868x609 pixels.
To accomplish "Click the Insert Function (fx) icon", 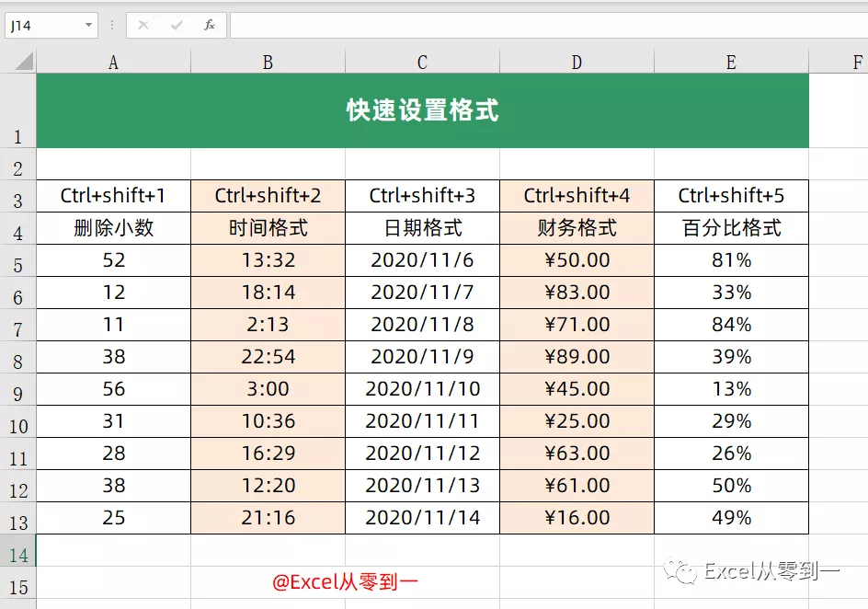I will click(x=210, y=25).
